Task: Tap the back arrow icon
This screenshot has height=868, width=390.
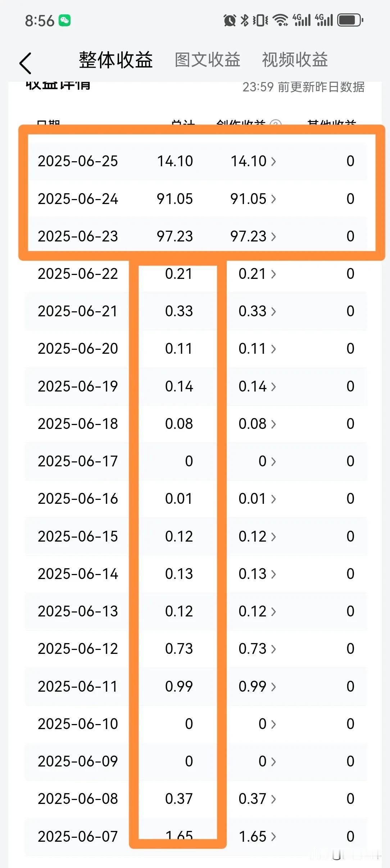Action: (26, 63)
